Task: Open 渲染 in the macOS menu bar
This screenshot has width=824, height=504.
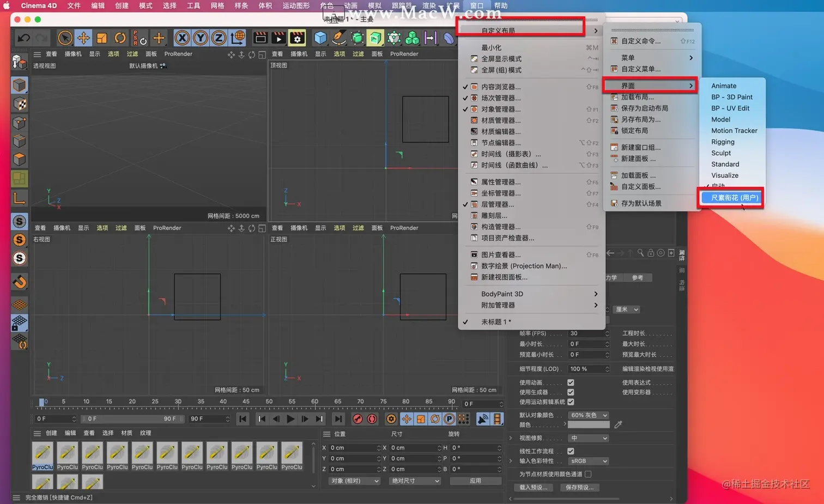Action: tap(429, 5)
